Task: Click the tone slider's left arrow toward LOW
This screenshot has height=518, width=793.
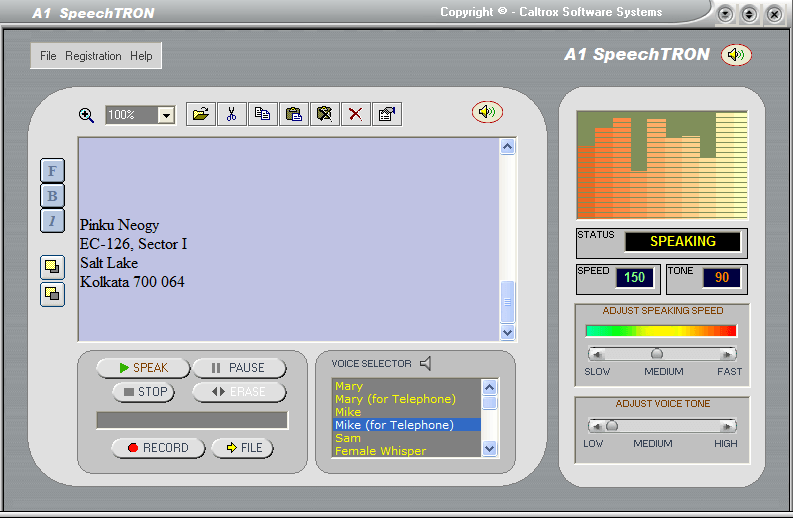Action: pyautogui.click(x=597, y=426)
